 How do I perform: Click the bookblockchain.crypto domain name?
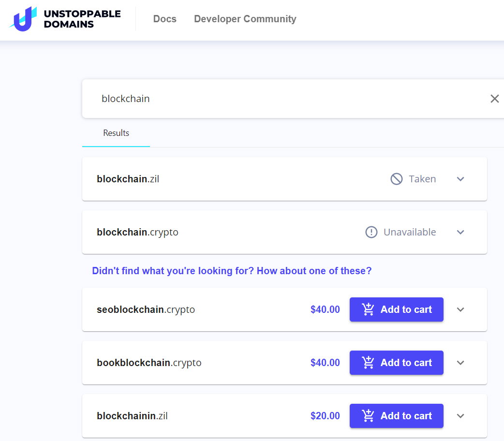click(x=149, y=363)
